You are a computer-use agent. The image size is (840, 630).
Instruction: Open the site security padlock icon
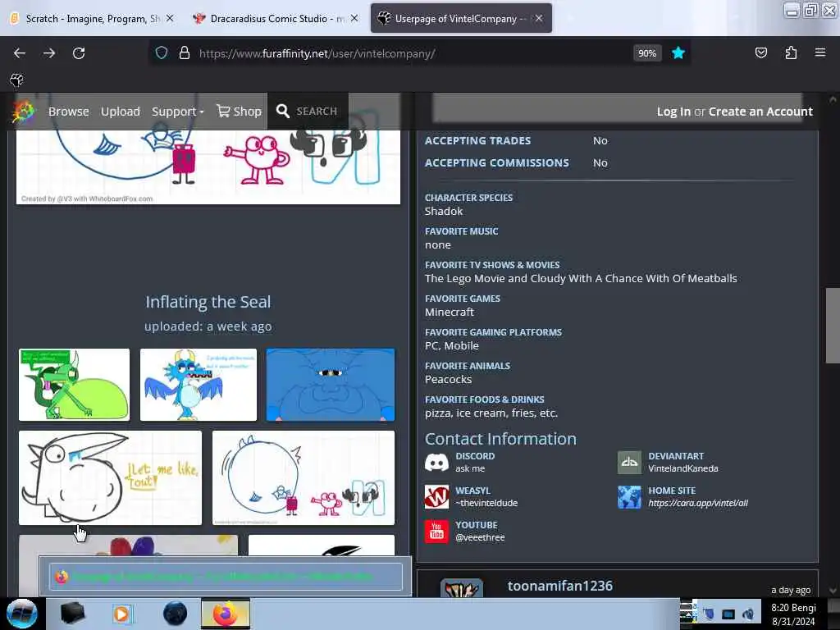pyautogui.click(x=185, y=53)
